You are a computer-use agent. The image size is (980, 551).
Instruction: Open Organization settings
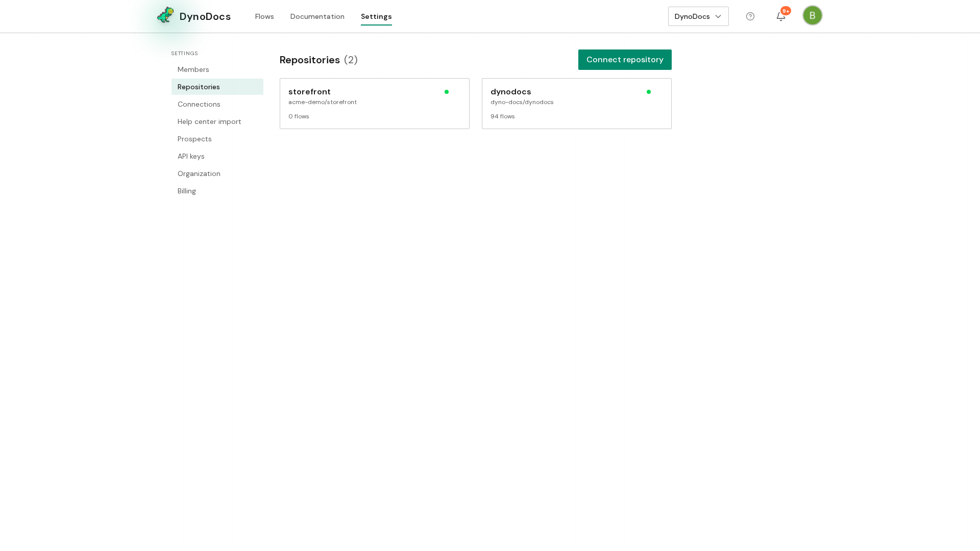217,173
